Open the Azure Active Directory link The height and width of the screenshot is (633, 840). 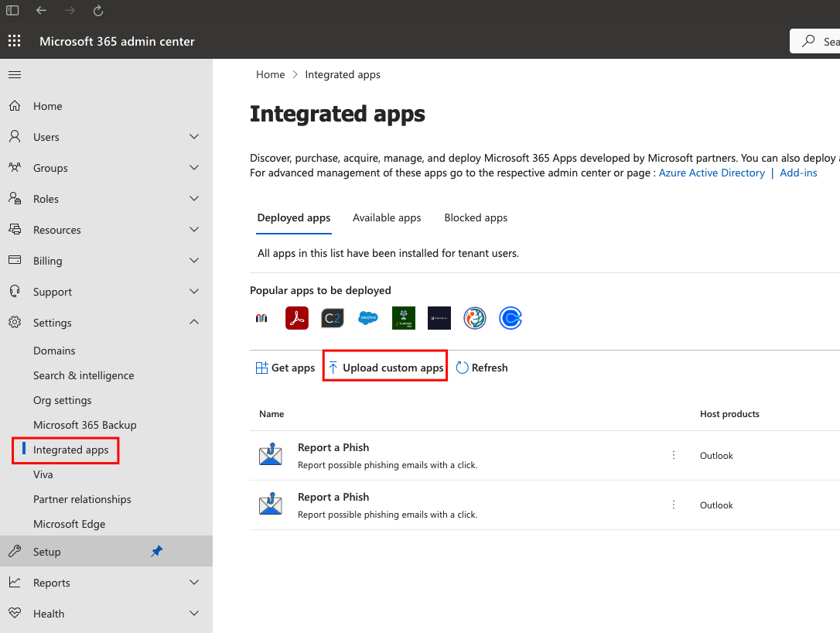(x=712, y=173)
